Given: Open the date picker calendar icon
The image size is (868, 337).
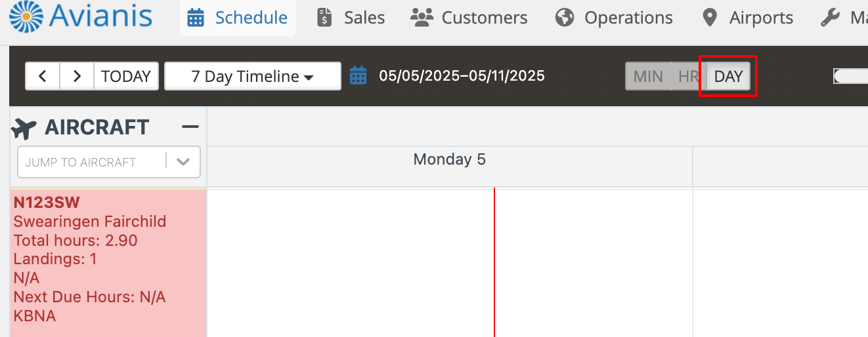Looking at the screenshot, I should (358, 75).
